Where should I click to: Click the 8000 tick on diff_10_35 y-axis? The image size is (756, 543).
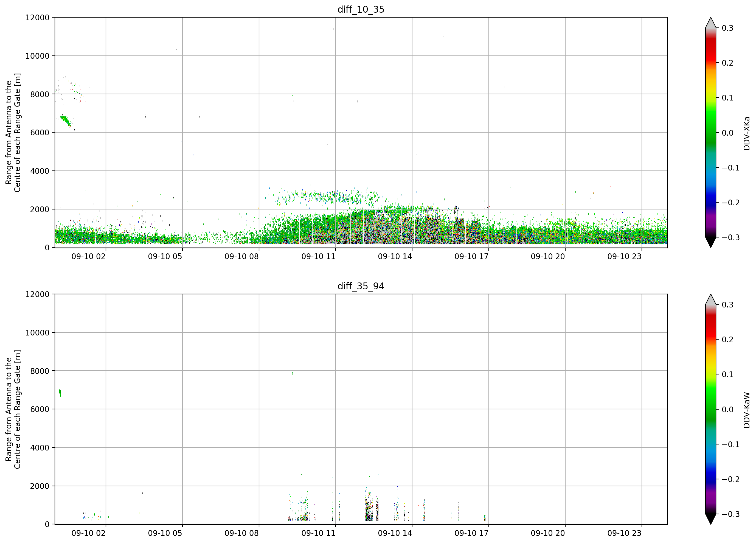40,94
